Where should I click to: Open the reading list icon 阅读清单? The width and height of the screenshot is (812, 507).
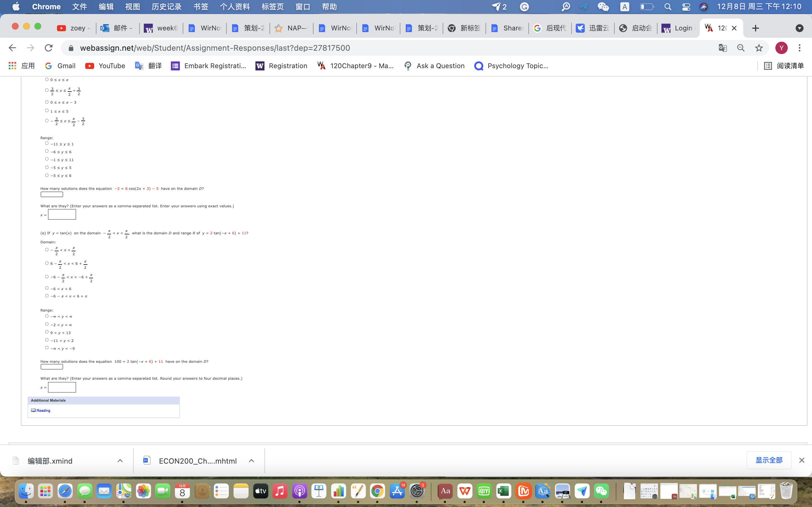point(768,66)
